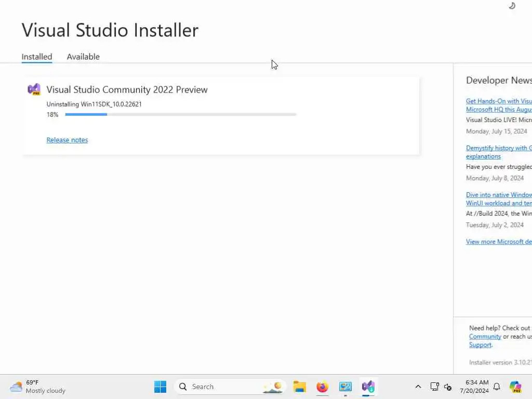
Task: Select the Visual Studio Installer taskbar icon
Action: [368, 387]
